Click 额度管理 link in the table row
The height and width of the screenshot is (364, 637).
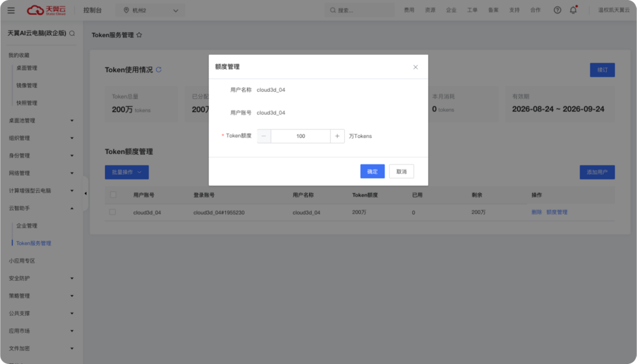click(x=557, y=213)
